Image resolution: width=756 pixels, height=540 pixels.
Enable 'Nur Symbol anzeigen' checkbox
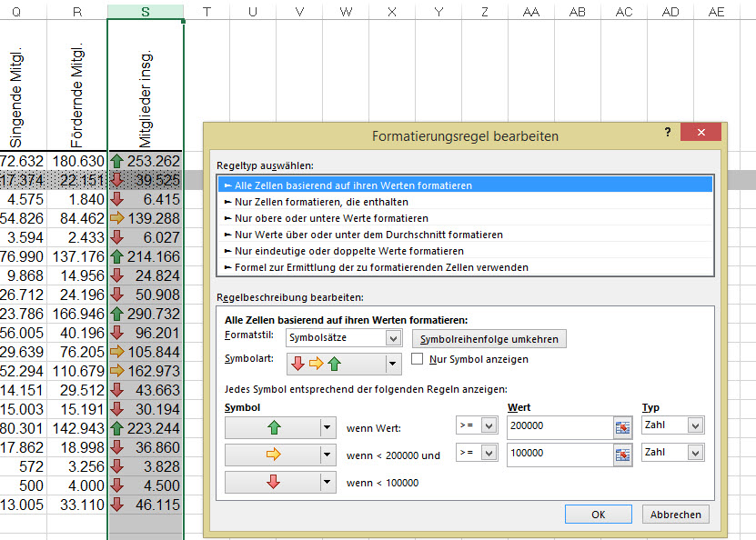[x=418, y=359]
